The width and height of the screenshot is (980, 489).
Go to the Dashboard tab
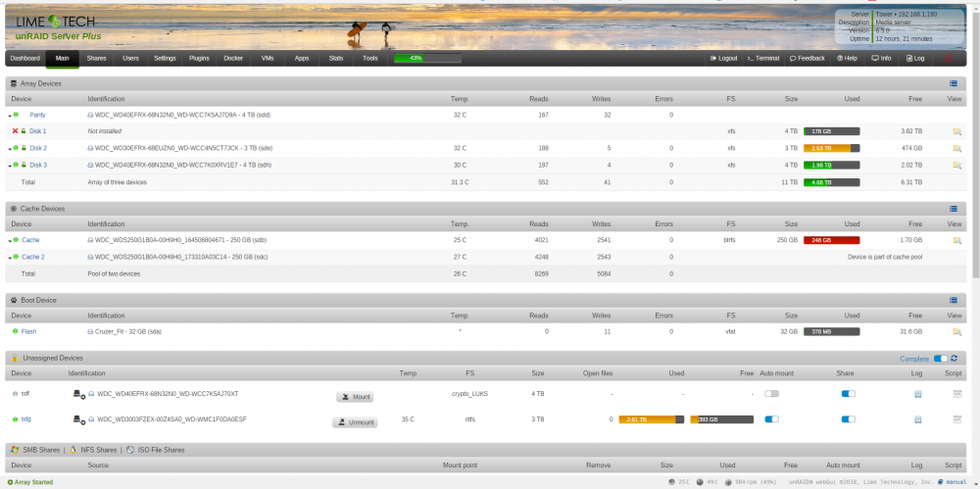pos(25,58)
